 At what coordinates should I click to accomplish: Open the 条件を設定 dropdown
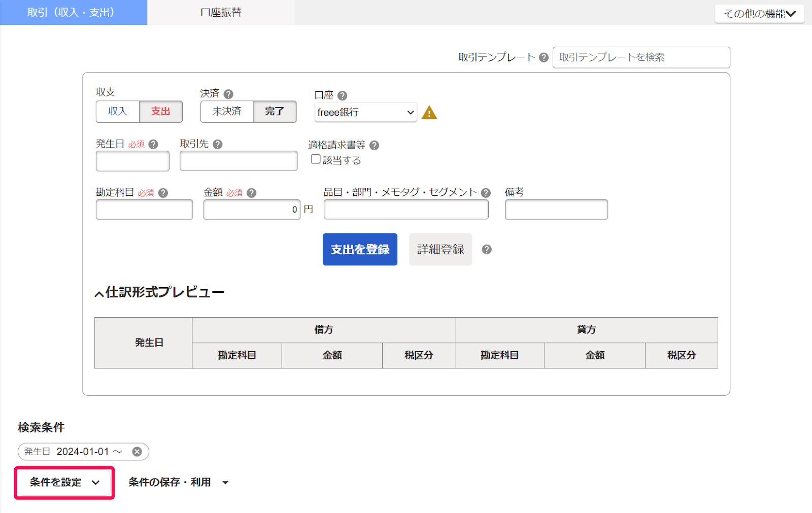tap(64, 483)
